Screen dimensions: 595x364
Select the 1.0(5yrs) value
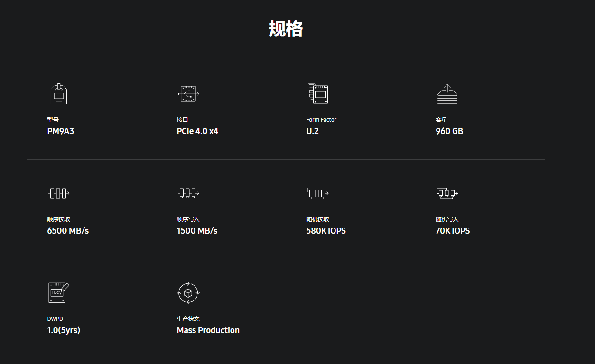pos(64,330)
